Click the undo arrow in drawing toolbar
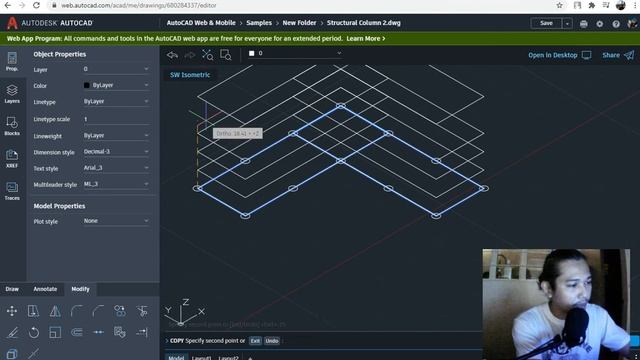Screen dimensions: 640x360 pyautogui.click(x=172, y=55)
